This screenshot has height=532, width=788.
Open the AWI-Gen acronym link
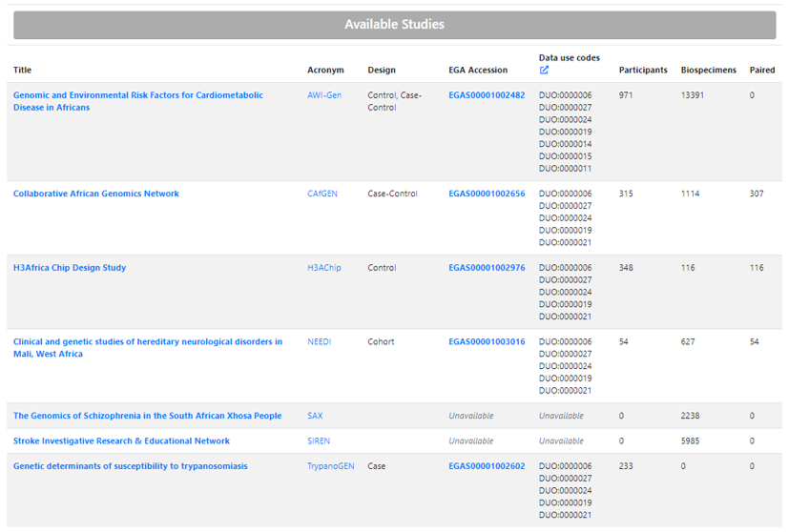(x=324, y=95)
